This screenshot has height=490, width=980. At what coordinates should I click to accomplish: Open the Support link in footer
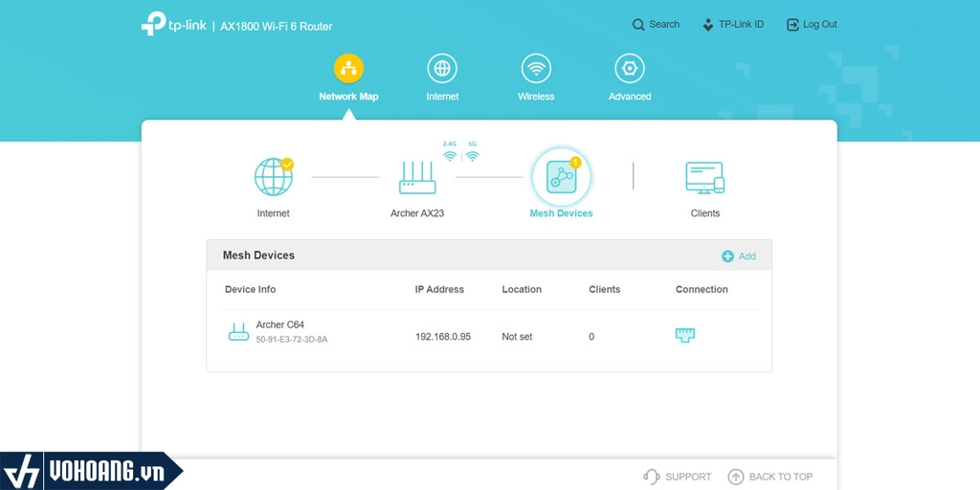678,477
